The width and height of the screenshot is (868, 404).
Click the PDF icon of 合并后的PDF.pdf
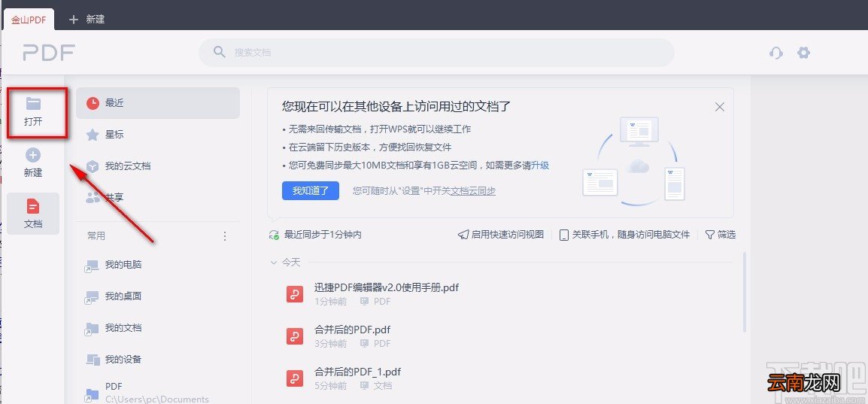click(295, 336)
